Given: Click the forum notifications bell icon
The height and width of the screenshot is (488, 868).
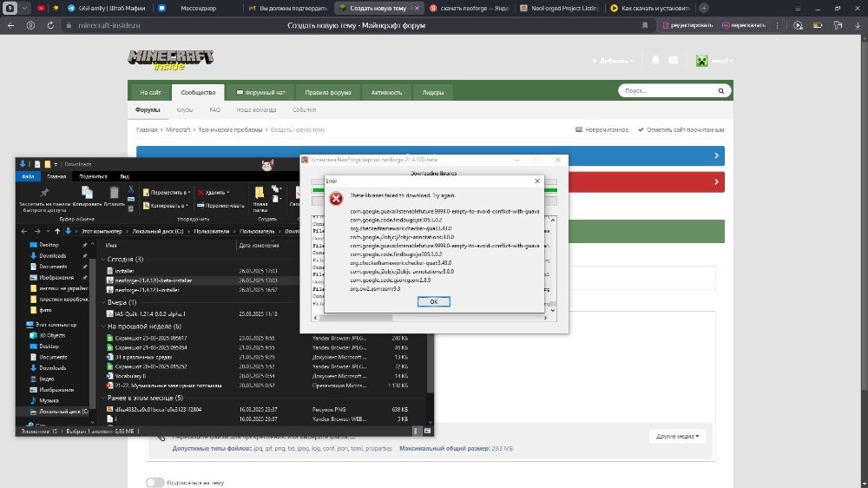Looking at the screenshot, I should coord(655,60).
